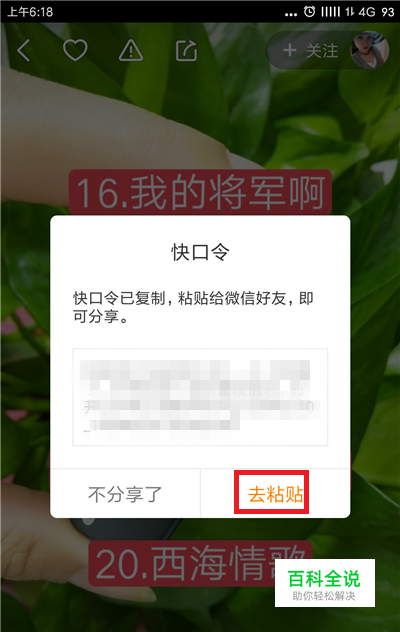Tap the battery level 93 indicator
400x632 pixels.
click(x=388, y=12)
